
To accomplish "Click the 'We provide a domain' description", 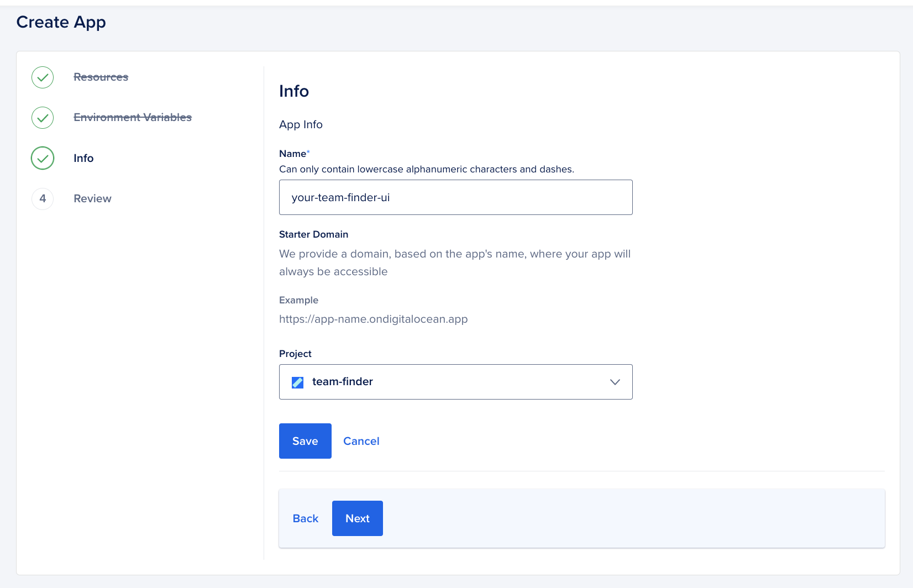I will click(455, 262).
